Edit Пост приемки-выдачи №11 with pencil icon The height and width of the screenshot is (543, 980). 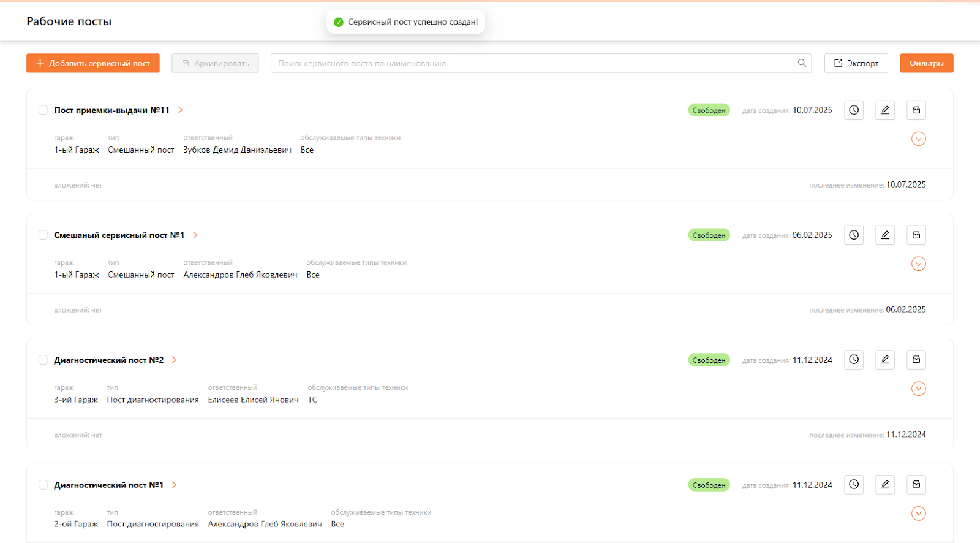pos(885,110)
